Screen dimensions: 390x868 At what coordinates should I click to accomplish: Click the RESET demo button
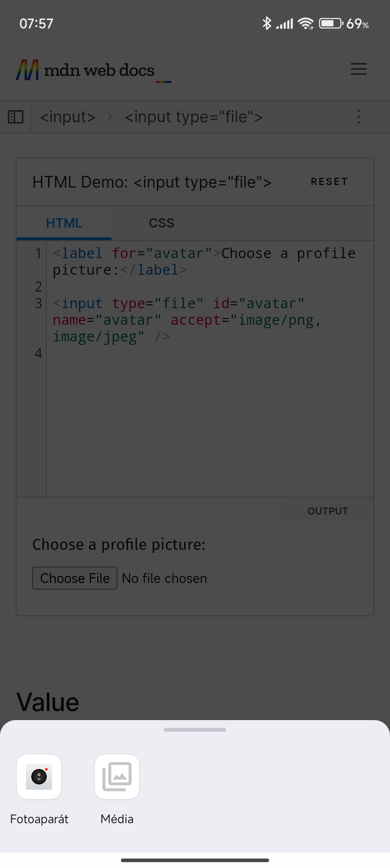pos(329,182)
